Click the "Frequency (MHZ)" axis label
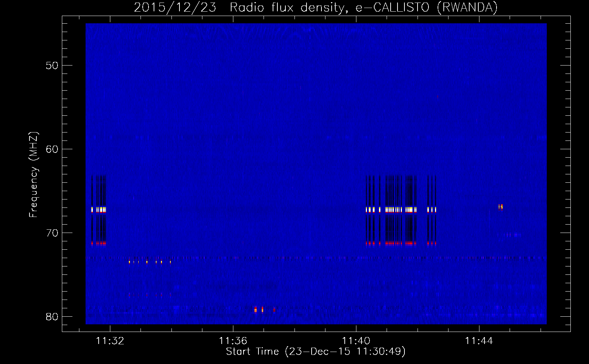This screenshot has height=364, width=589. (x=33, y=175)
